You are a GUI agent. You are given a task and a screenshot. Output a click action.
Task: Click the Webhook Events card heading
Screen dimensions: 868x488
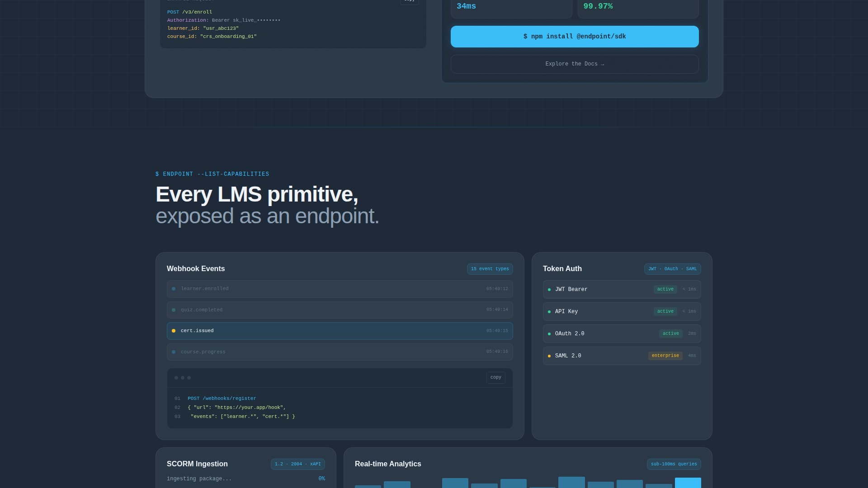pos(196,269)
